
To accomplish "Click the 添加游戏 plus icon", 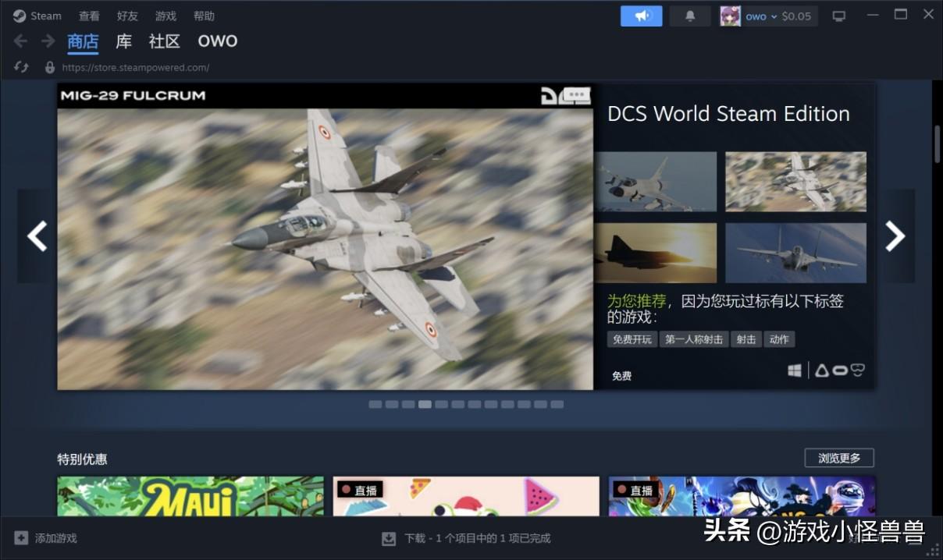I will click(x=21, y=538).
